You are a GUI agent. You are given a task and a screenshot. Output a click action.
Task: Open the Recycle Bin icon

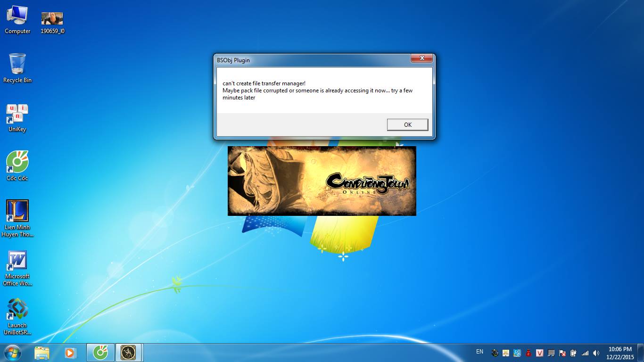click(x=17, y=68)
